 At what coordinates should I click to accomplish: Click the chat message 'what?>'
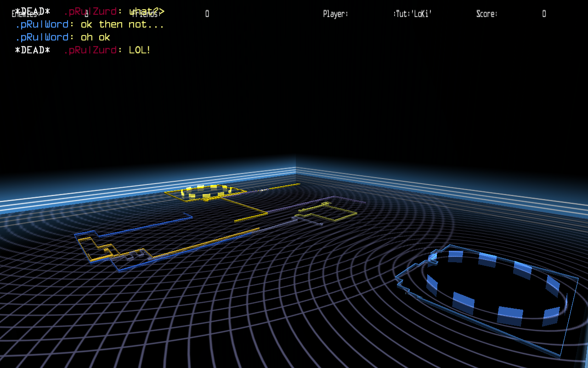tap(147, 11)
